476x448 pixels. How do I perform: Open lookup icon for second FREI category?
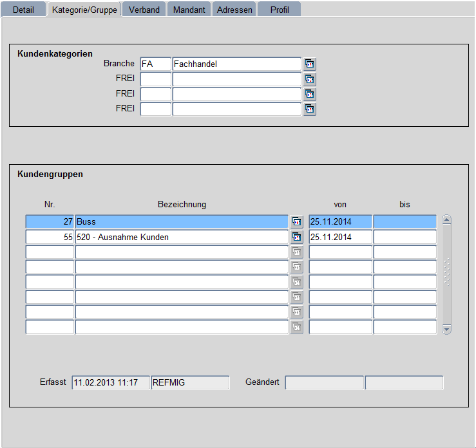point(310,94)
